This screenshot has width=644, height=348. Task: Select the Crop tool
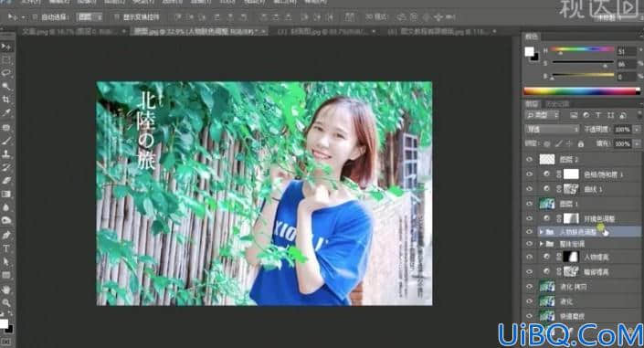pyautogui.click(x=6, y=100)
